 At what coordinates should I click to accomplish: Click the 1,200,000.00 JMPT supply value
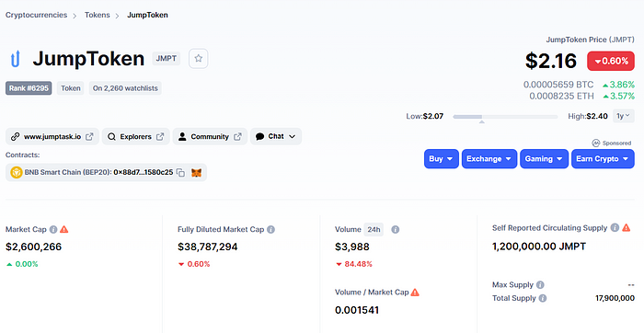539,247
